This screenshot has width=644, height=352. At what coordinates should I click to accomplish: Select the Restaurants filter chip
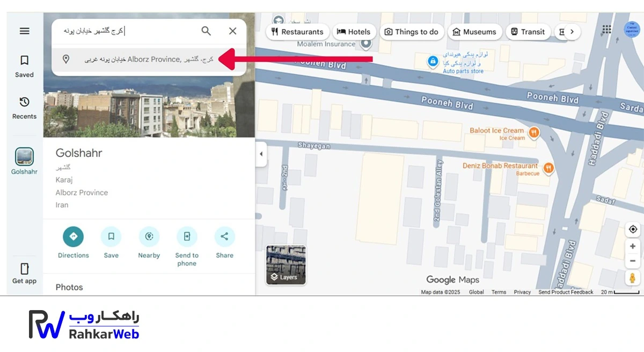click(297, 32)
